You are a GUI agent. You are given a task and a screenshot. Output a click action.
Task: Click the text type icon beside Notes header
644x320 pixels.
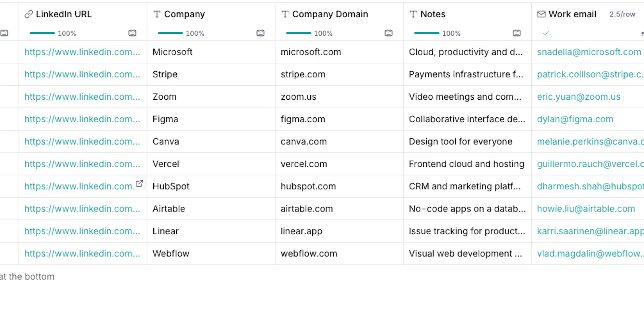tap(413, 14)
